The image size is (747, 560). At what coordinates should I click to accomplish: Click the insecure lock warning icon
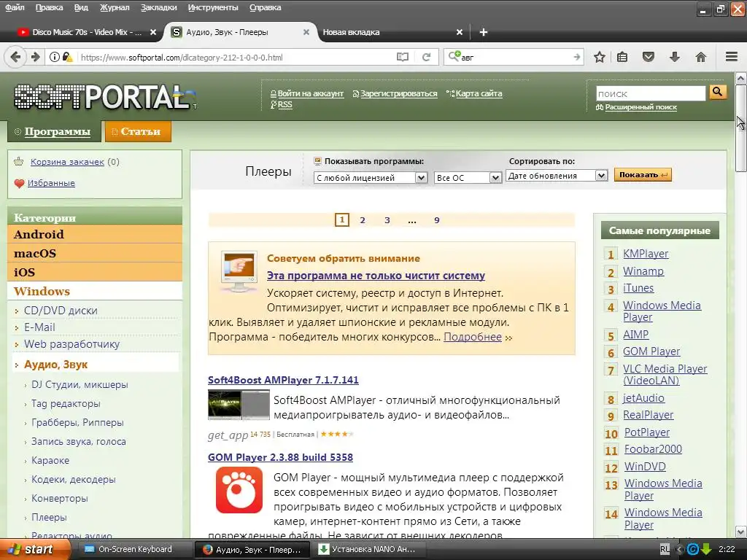coord(68,57)
